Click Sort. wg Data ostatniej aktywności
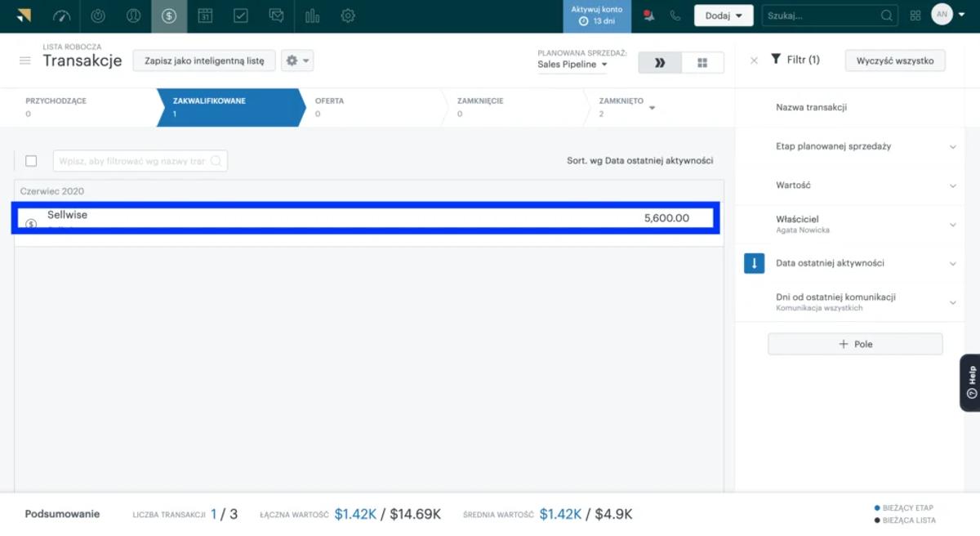Viewport: 980px width, 536px height. pos(639,161)
